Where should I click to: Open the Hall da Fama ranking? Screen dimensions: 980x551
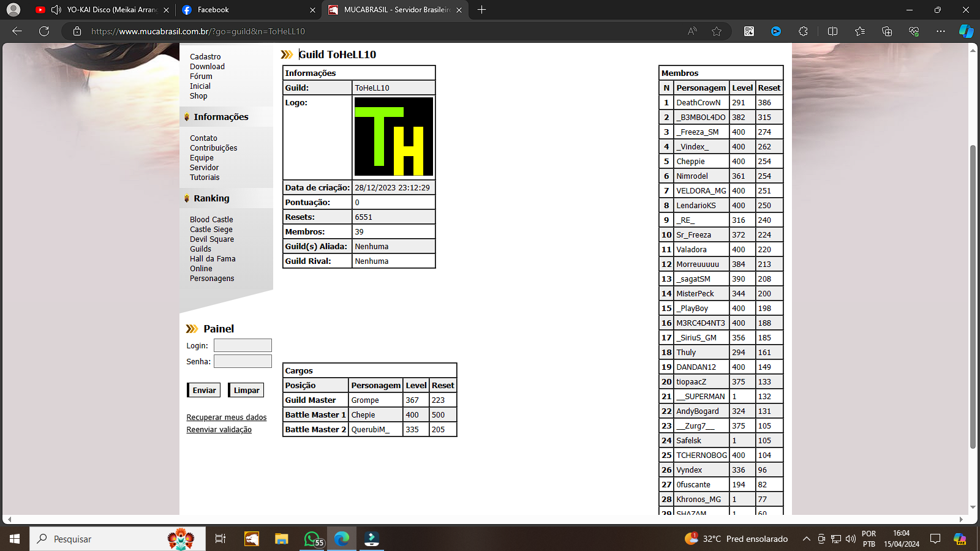213,259
